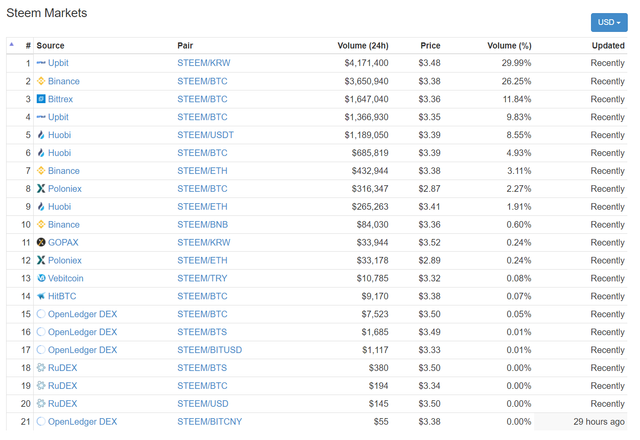Click the Huobi logo icon in row 9

(41, 207)
